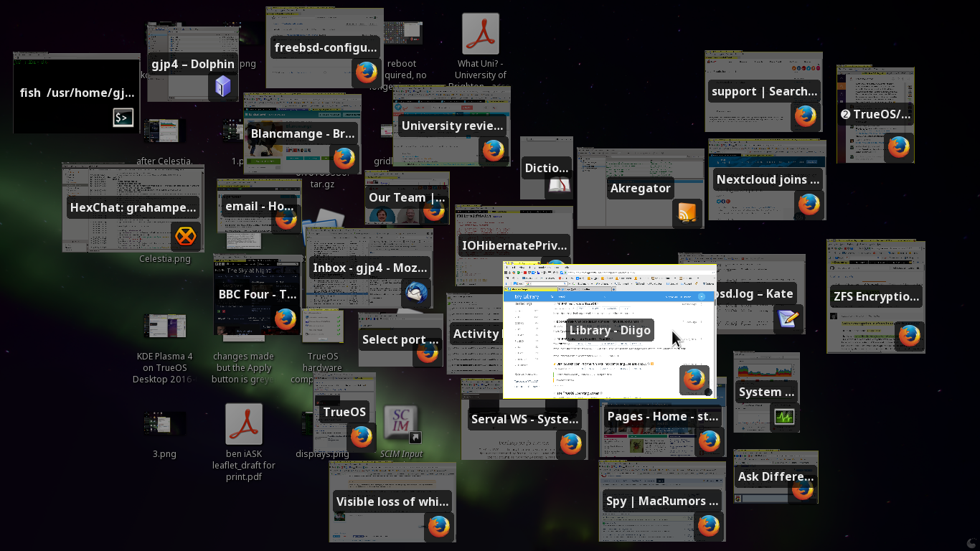This screenshot has width=980, height=551.
Task: Select the 'Select port ...' window label
Action: pos(400,339)
